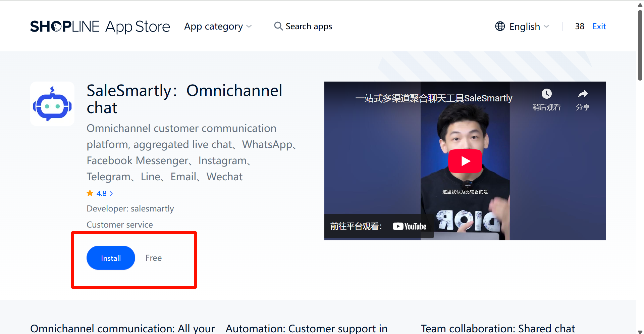
Task: Click the Install button
Action: click(x=111, y=258)
